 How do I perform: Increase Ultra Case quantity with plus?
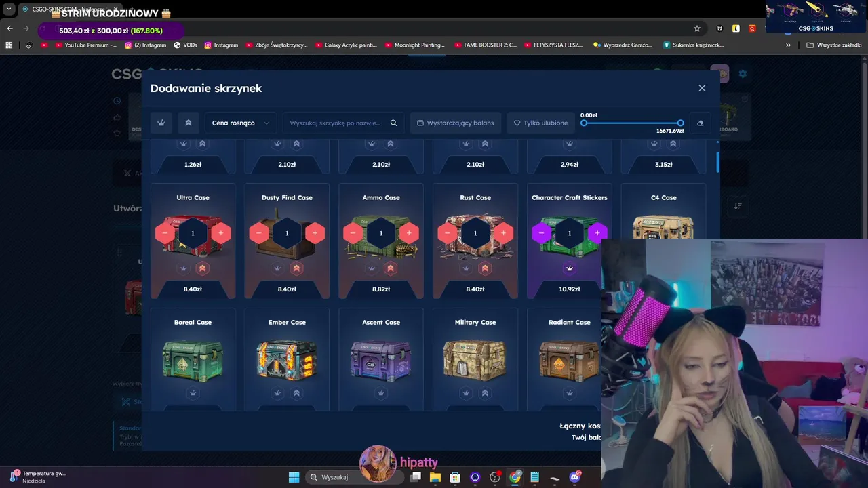[x=221, y=233]
